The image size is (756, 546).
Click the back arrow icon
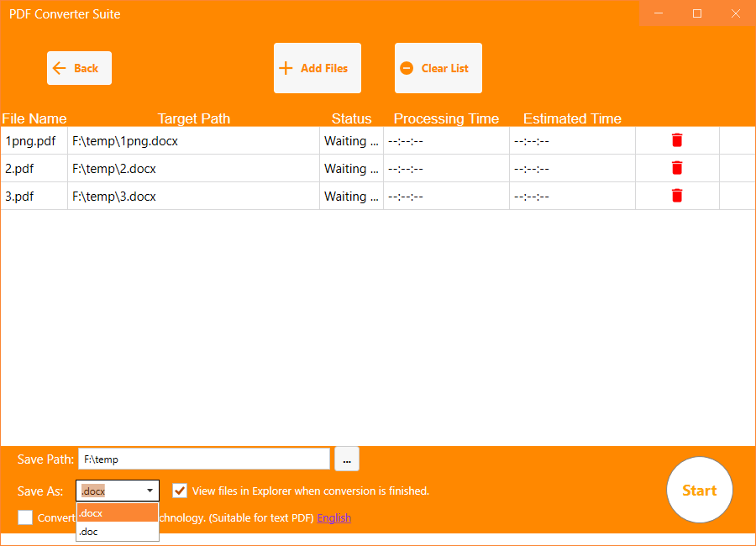click(59, 68)
